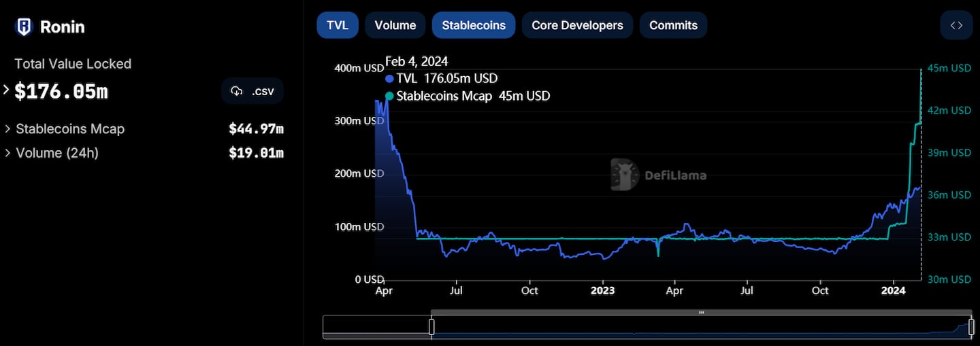Click the range slider's top grip bar
The width and height of the screenshot is (980, 346).
pos(701,313)
